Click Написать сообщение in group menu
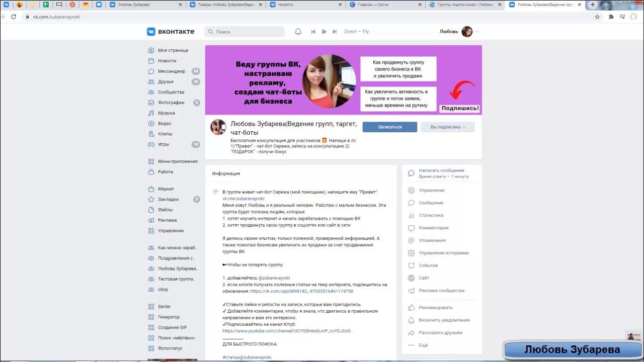The width and height of the screenshot is (644, 362). click(441, 170)
